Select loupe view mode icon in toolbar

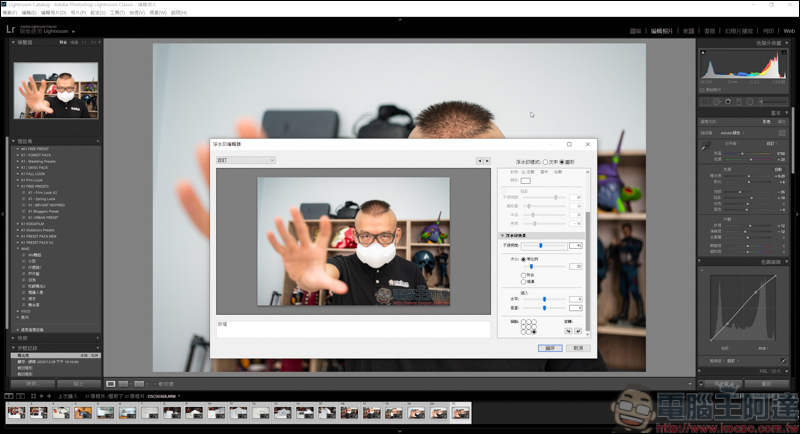111,384
